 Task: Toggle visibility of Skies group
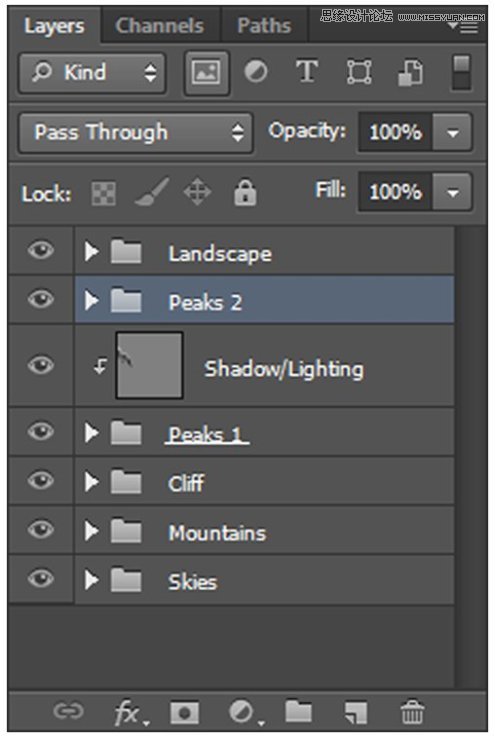point(41,579)
